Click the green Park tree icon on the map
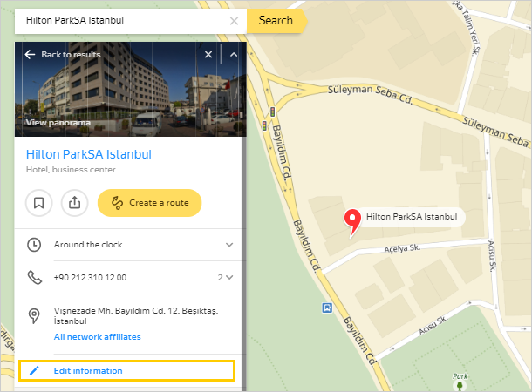Viewport: 532px width, 392px height. pyautogui.click(x=460, y=385)
